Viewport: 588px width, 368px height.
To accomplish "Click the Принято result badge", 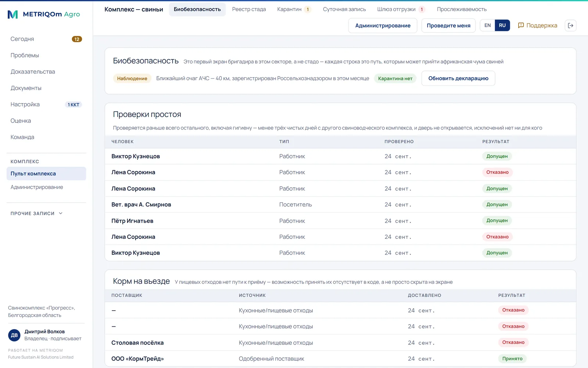I will [512, 358].
